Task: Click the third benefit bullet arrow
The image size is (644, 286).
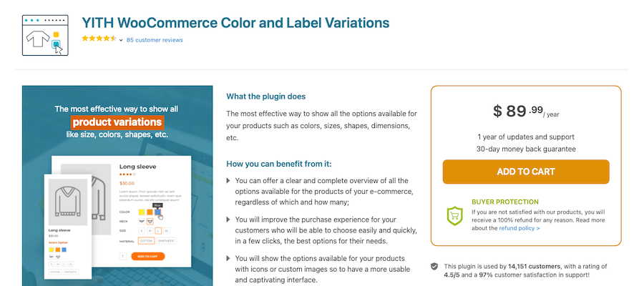Action: (x=228, y=257)
